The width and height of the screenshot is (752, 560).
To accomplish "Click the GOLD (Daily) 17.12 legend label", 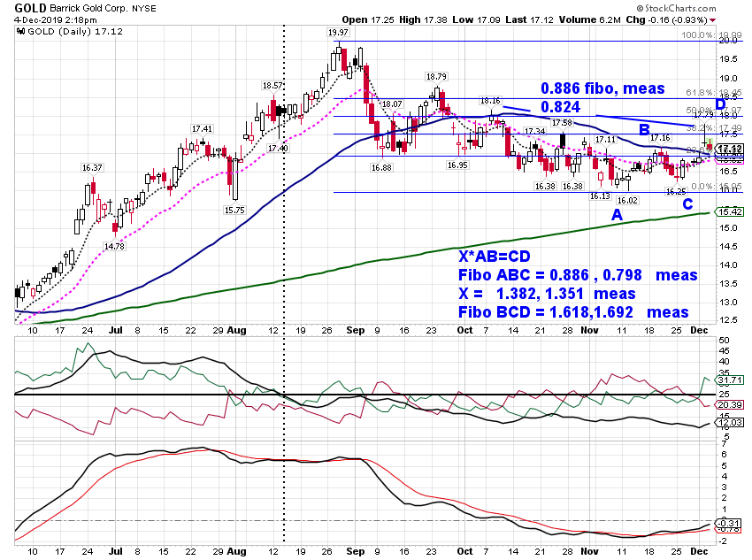I will [x=75, y=32].
